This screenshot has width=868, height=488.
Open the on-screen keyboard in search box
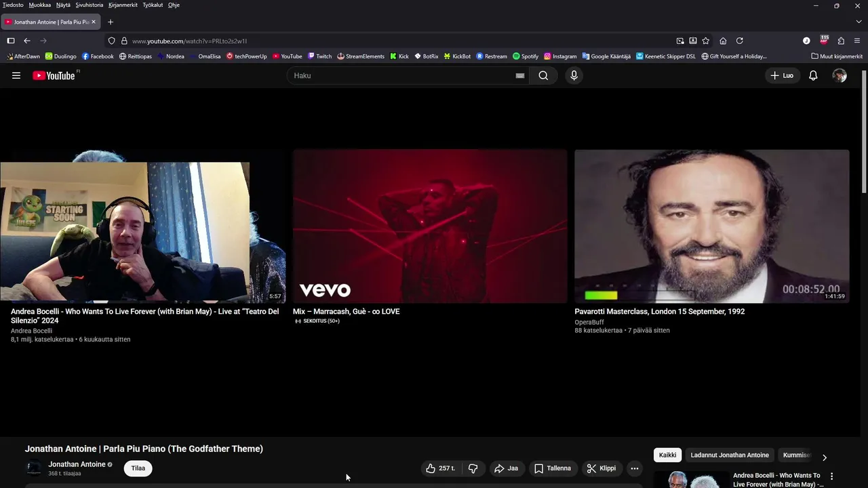pyautogui.click(x=520, y=75)
